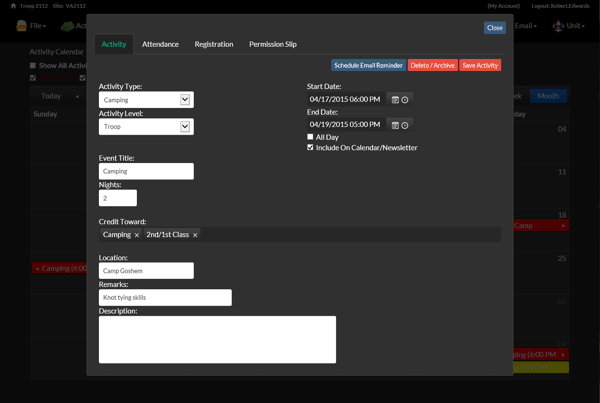Click Schedule Email Reminder button

368,65
